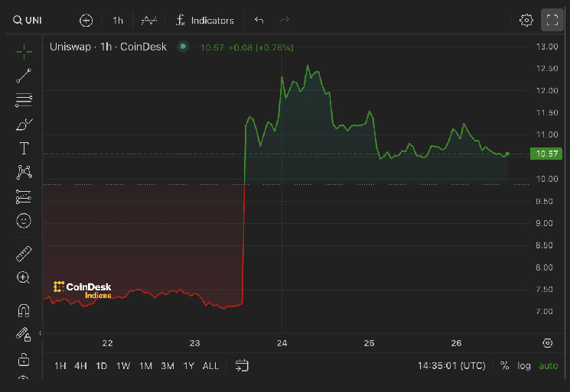Click the zoom in magnifier tool
This screenshot has width=570, height=392.
click(24, 278)
